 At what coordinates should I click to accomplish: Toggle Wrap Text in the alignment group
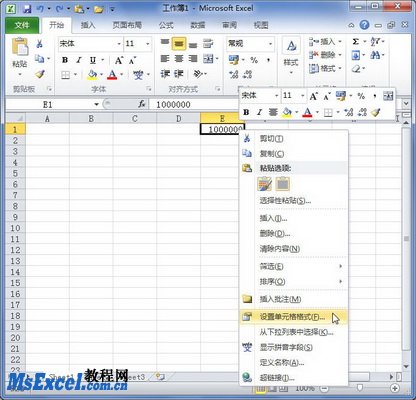click(x=208, y=43)
